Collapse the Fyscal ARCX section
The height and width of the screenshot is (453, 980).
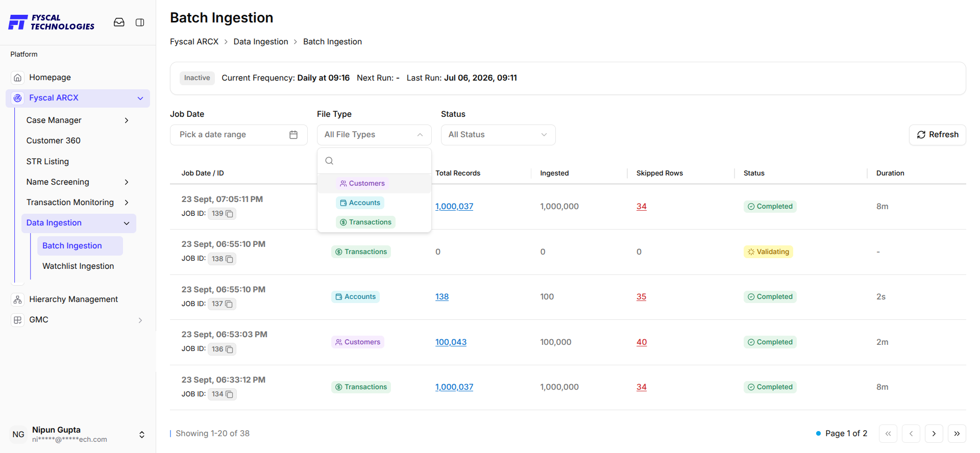click(x=140, y=98)
